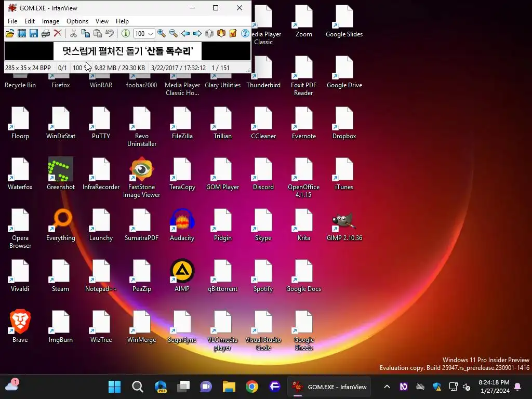532x399 pixels.
Task: Select the Google Slides desktop shortcut
Action: point(344,21)
